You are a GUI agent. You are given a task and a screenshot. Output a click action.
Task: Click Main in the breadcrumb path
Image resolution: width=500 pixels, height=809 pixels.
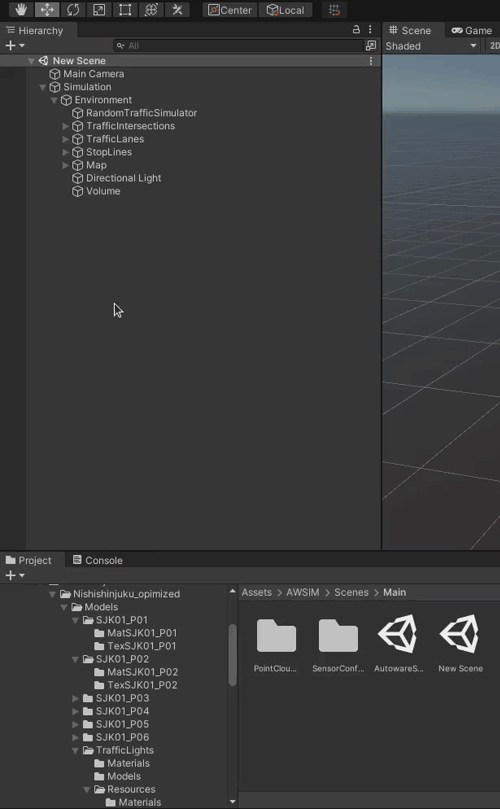(394, 592)
